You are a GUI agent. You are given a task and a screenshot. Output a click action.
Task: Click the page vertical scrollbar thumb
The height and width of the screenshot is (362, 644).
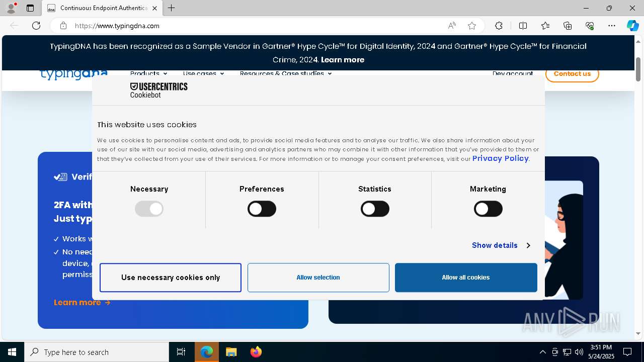638,69
